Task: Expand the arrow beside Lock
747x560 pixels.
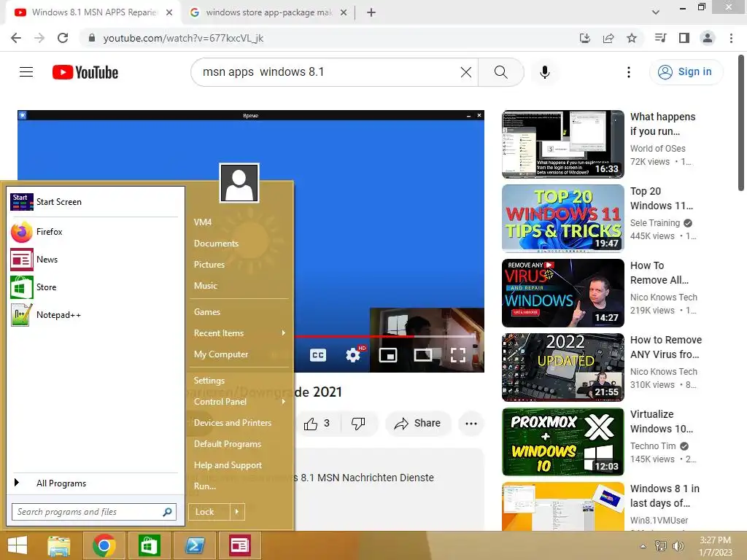Action: coord(237,512)
